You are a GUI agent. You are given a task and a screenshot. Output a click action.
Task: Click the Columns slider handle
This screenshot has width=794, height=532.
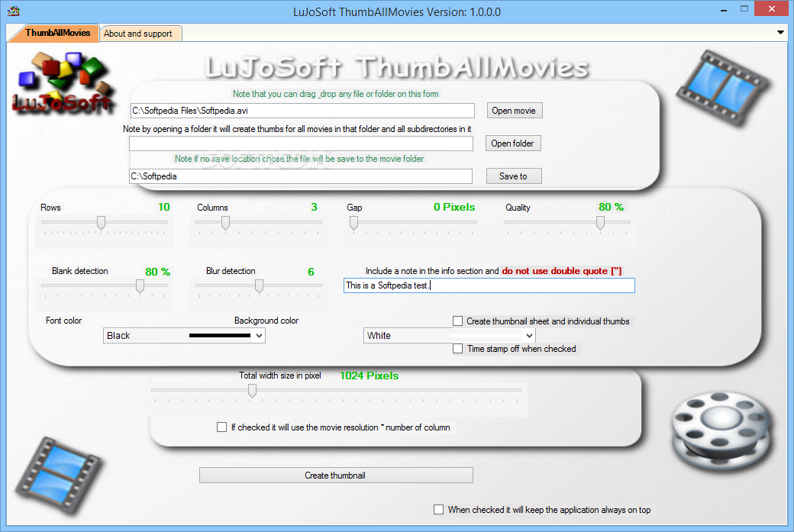tap(225, 223)
